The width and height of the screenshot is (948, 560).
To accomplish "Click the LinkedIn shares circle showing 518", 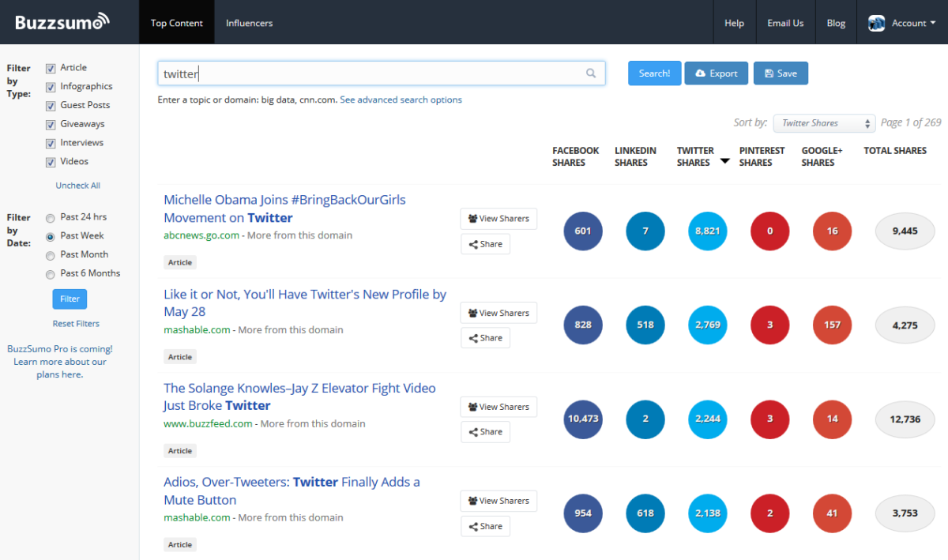I will 645,325.
